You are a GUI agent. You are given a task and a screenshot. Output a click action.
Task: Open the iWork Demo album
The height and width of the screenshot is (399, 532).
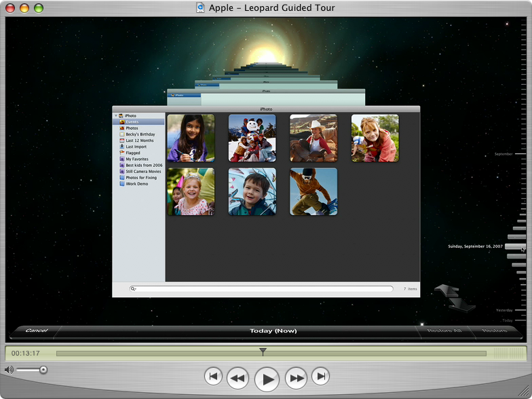[x=138, y=183]
